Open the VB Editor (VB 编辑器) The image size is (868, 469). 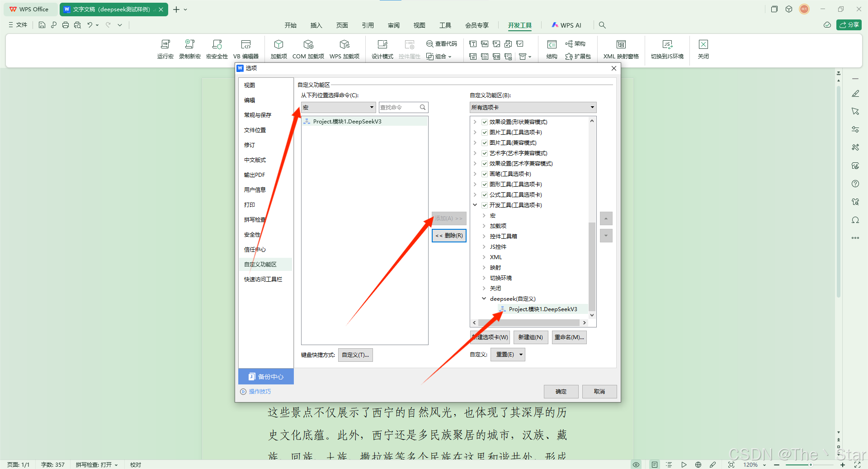click(246, 49)
